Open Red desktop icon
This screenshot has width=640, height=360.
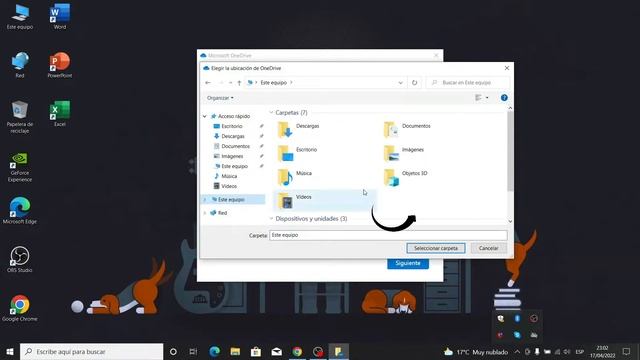(20, 65)
